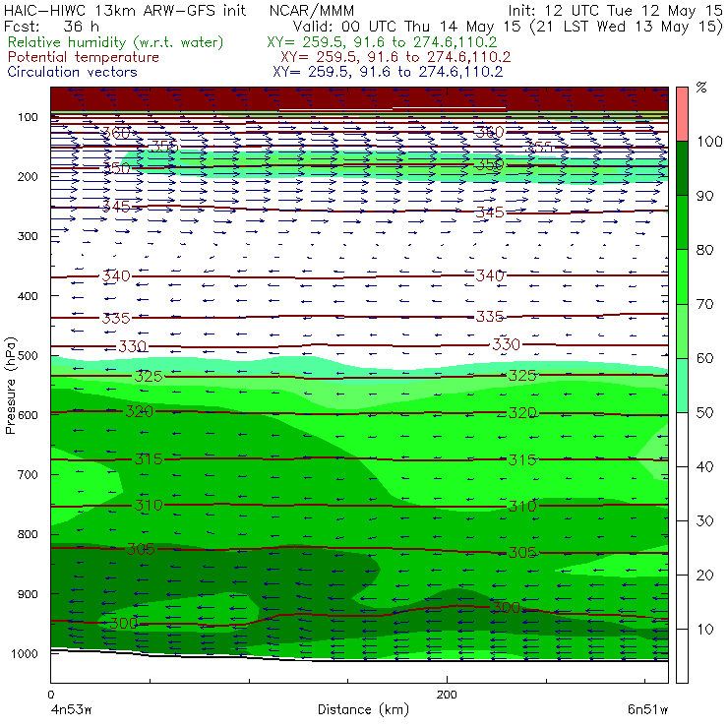Click the blue XY coordinates text for circulation vectors
The image size is (728, 728).
pyautogui.click(x=388, y=72)
